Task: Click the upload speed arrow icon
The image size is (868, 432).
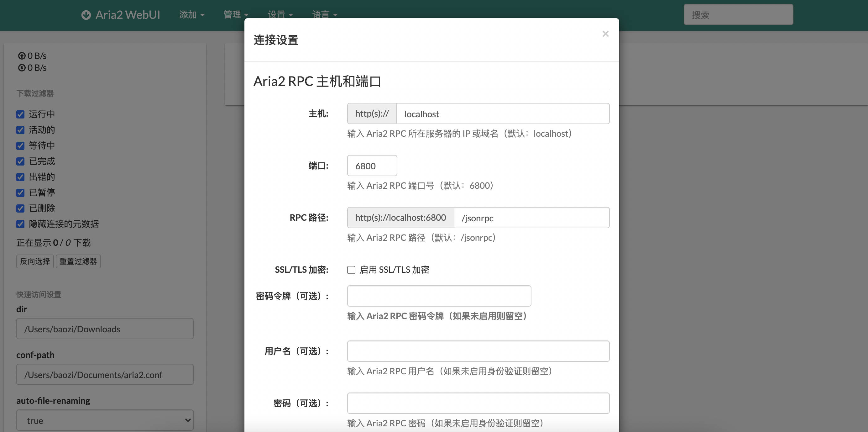Action: click(22, 55)
